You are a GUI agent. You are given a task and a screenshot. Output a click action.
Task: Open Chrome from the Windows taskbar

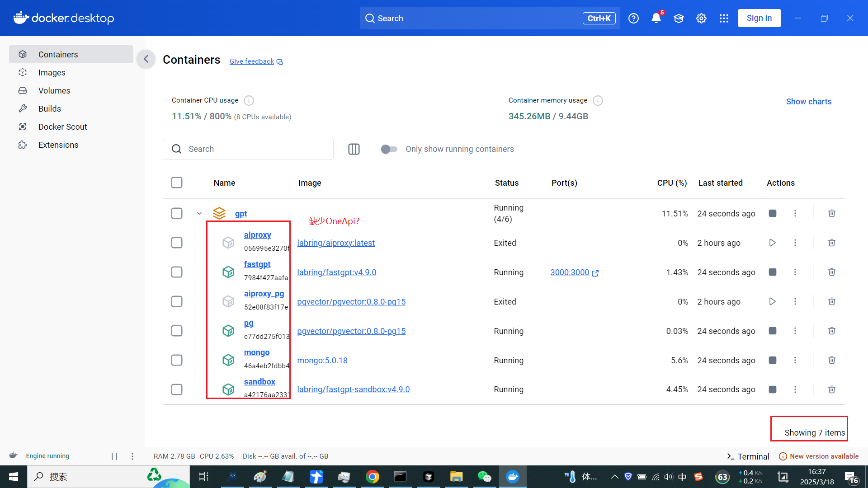coord(372,477)
